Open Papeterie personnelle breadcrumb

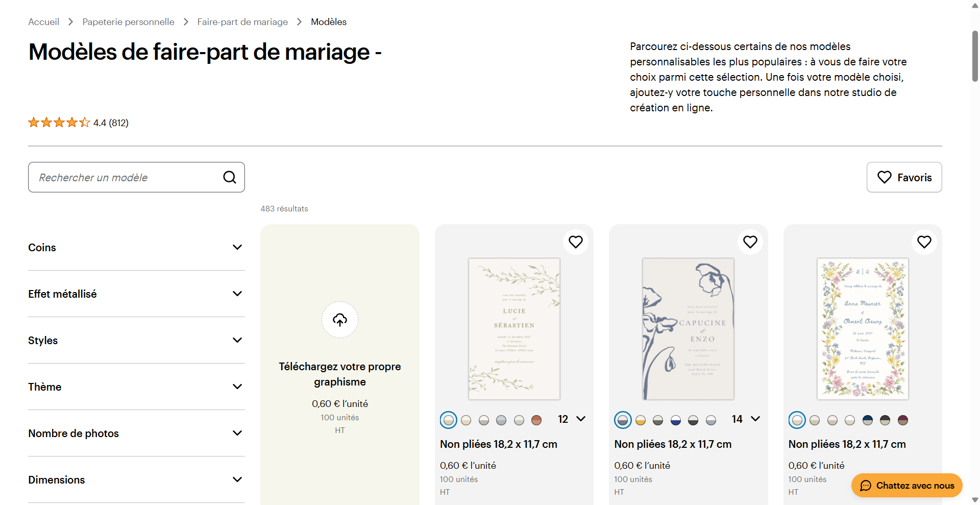click(x=128, y=22)
